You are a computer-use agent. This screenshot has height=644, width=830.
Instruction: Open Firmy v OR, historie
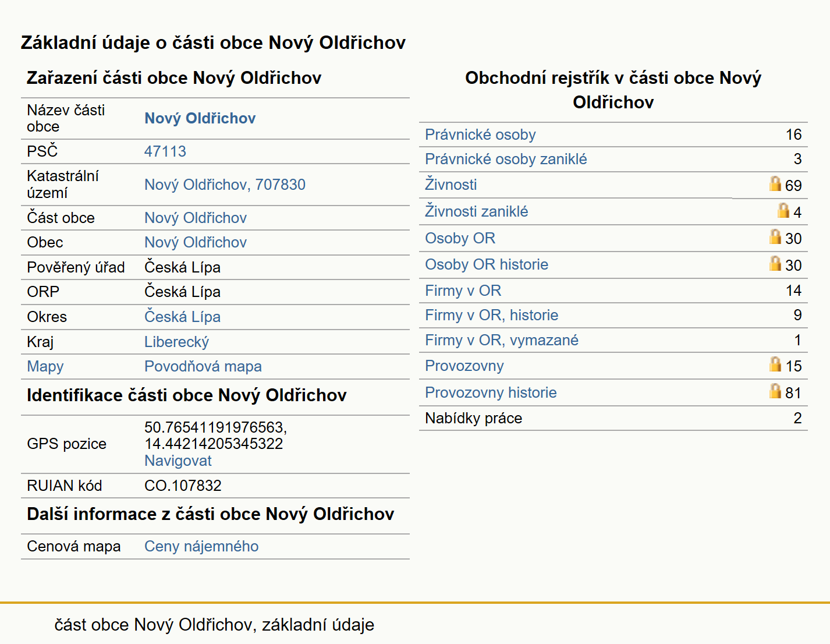click(491, 315)
